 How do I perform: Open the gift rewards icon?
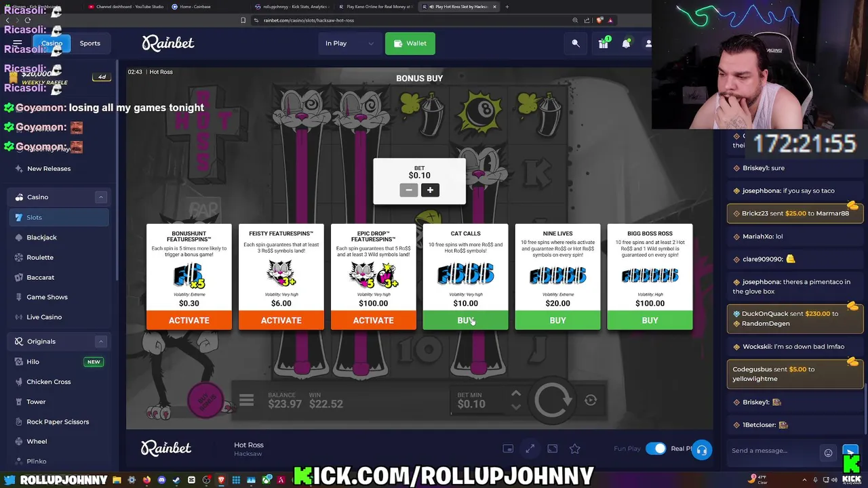click(x=604, y=43)
